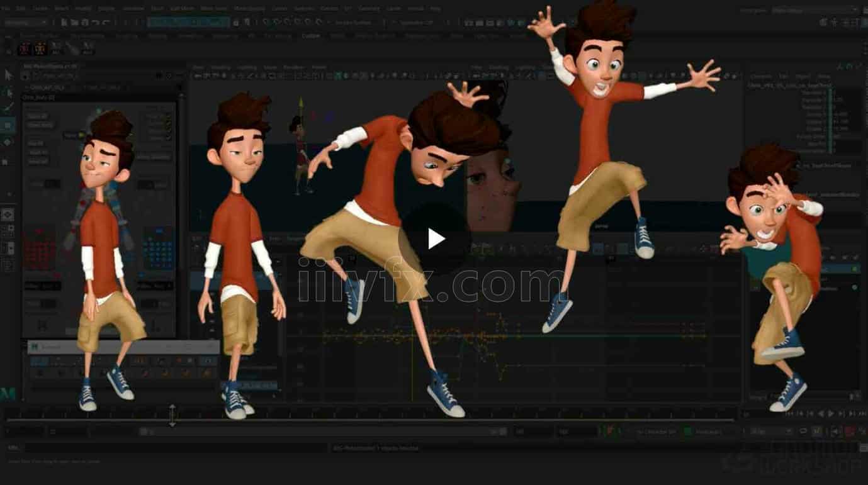This screenshot has width=868, height=485.
Task: Switch to single perspective view layout
Action: point(8,215)
